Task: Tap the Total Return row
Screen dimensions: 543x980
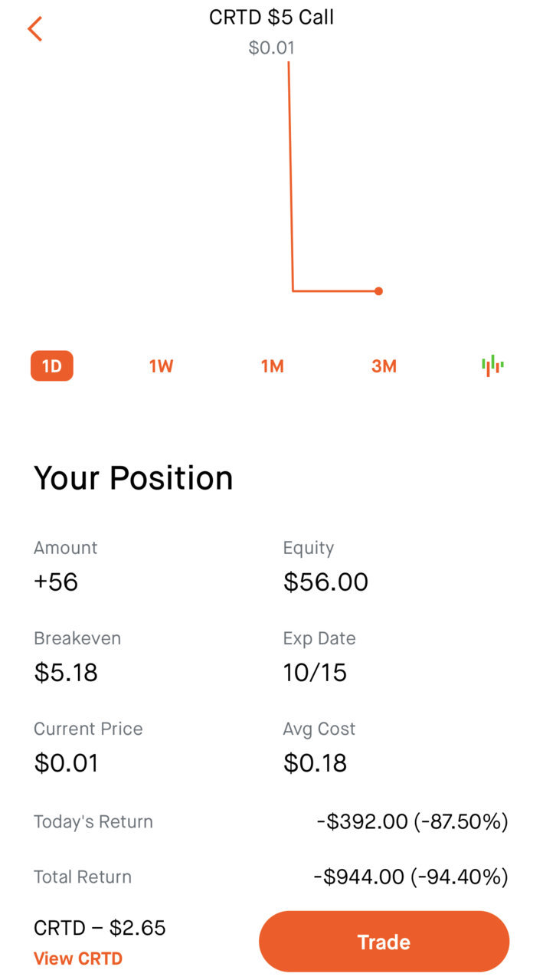Action: coord(271,877)
